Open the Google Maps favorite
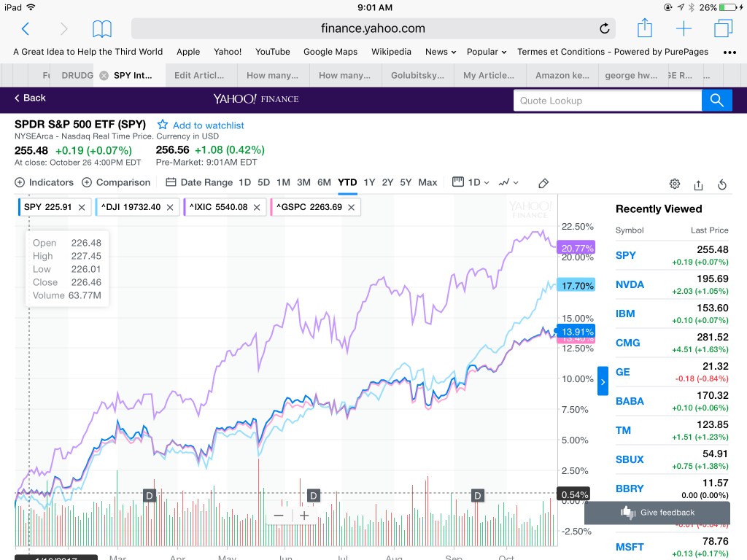This screenshot has width=747, height=560. point(330,52)
